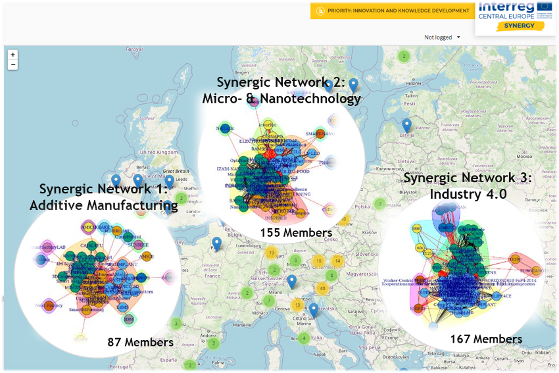Click the green cluster labeled 5

(x=295, y=261)
